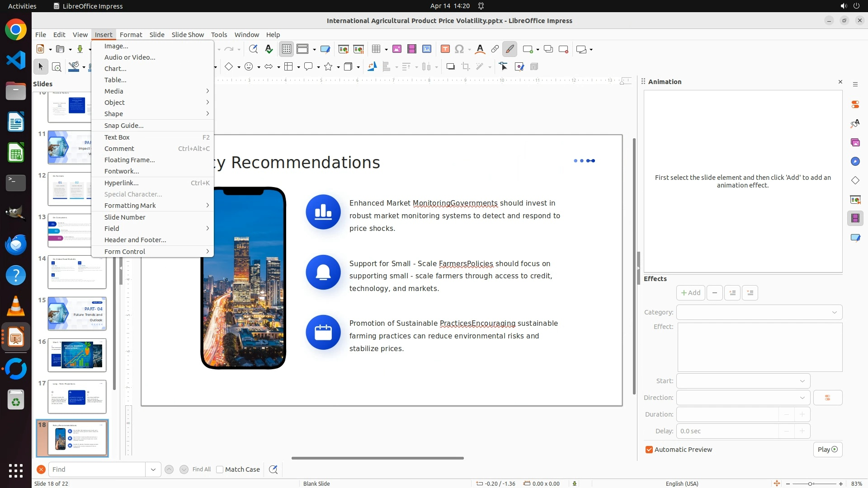
Task: Select the Crop Image tool icon
Action: click(x=466, y=67)
